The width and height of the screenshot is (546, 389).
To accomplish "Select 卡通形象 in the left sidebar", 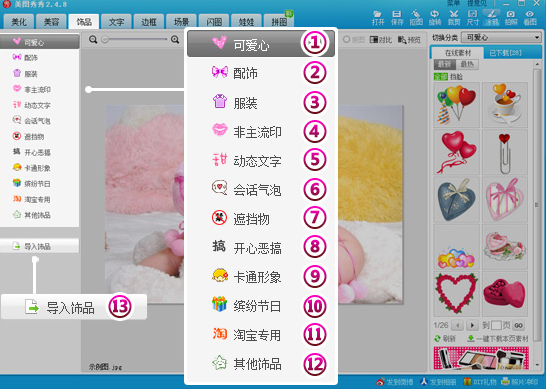I will [39, 168].
